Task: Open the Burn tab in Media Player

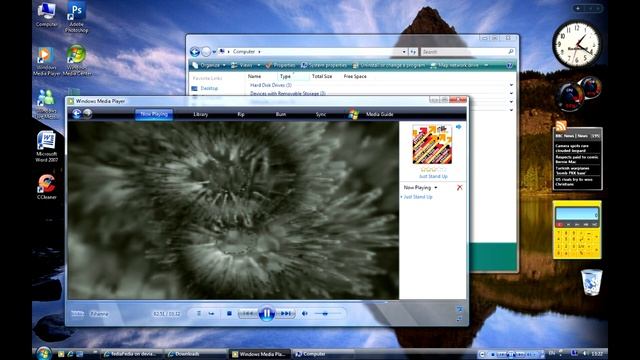Action: pos(281,114)
